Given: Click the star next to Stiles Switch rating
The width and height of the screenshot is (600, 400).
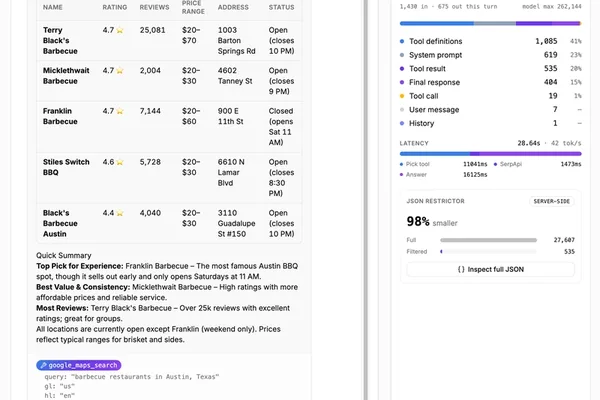Looking at the screenshot, I should pyautogui.click(x=120, y=162).
